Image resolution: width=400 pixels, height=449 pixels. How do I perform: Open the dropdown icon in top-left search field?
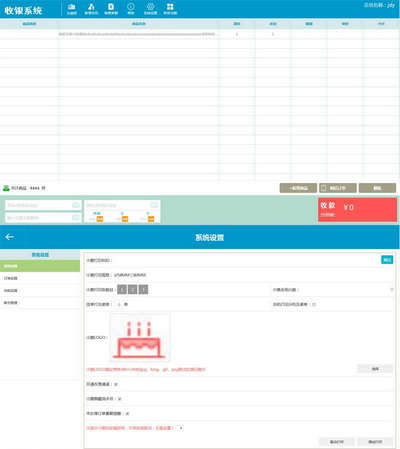[76, 205]
